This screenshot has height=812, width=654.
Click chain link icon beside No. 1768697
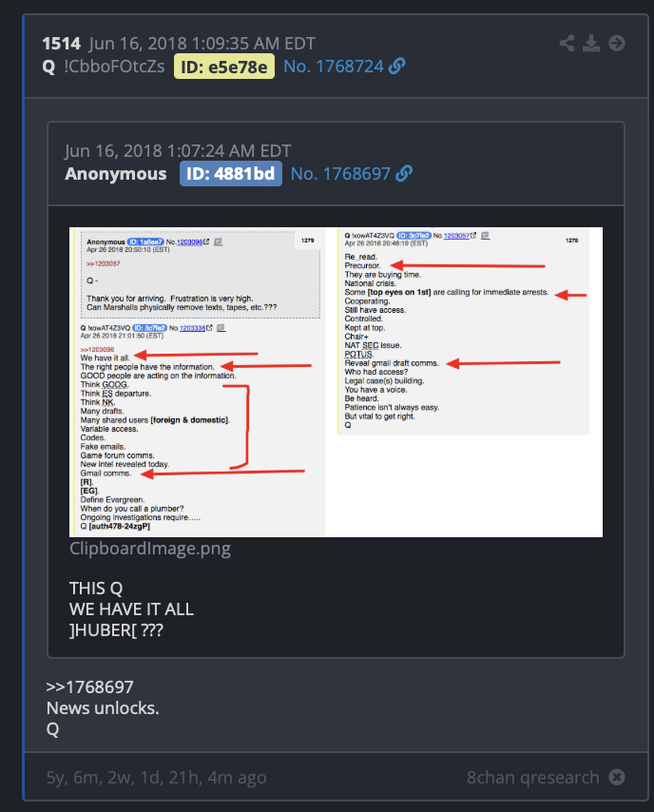point(404,173)
